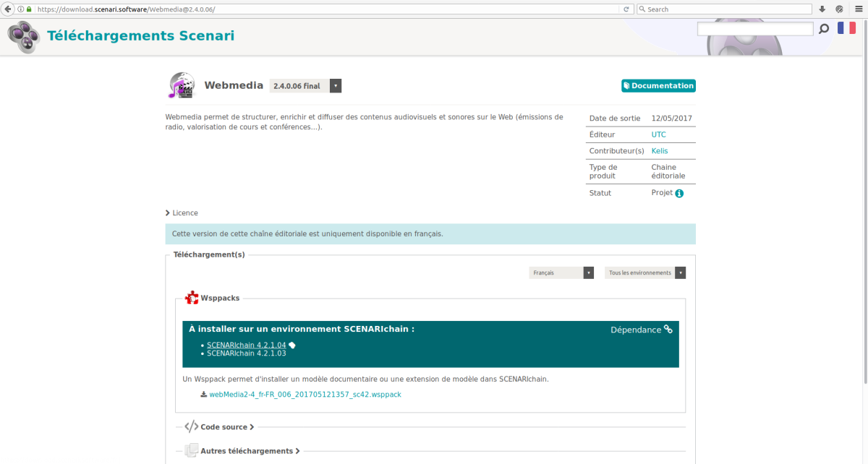Switch language via the French flag icon

point(846,28)
